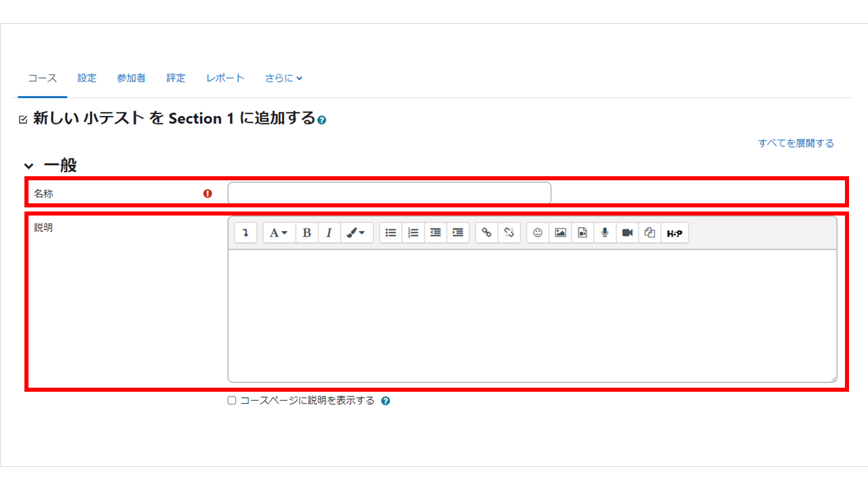Switch to the レポート tab
The height and width of the screenshot is (488, 868).
click(x=225, y=78)
